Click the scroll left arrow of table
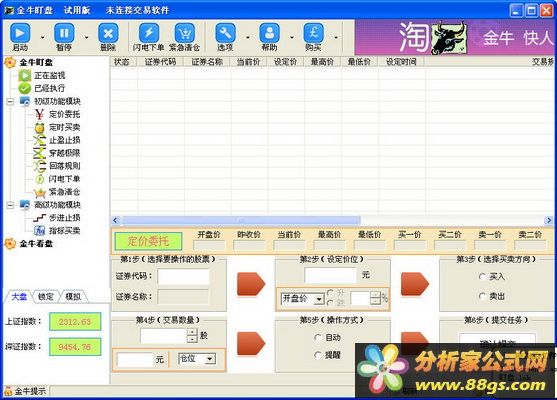 (116, 220)
